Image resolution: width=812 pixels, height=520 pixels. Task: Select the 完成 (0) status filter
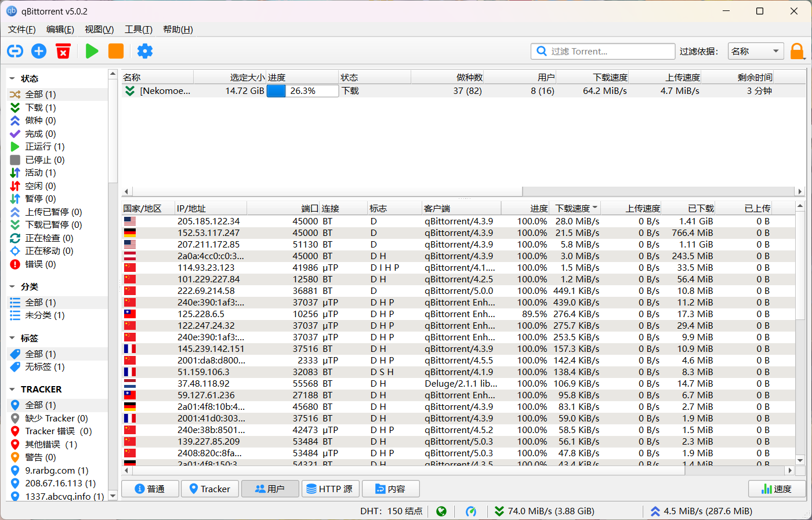(x=58, y=133)
